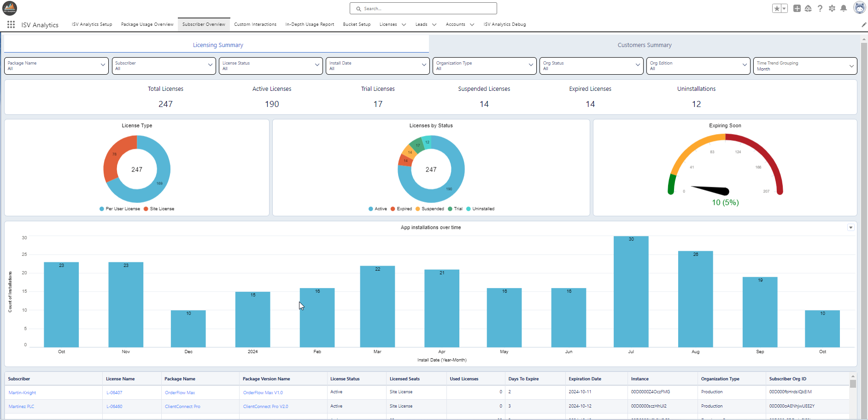Open the Org Status filter dropdown
This screenshot has height=420, width=868.
click(x=591, y=65)
